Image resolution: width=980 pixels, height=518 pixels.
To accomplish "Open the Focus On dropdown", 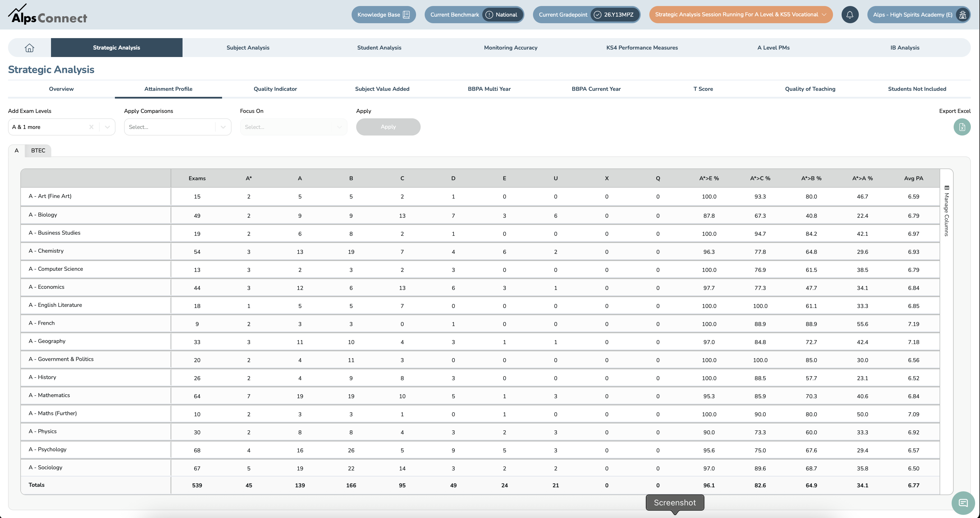I will [x=294, y=127].
